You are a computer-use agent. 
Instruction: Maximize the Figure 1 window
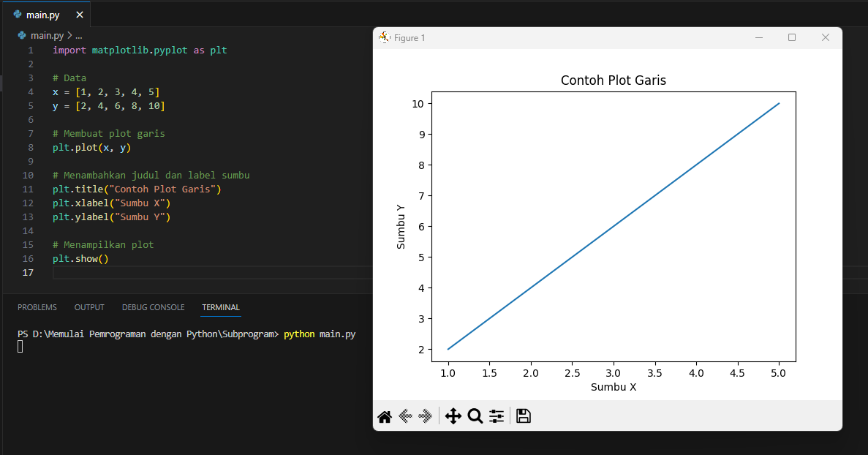click(792, 37)
